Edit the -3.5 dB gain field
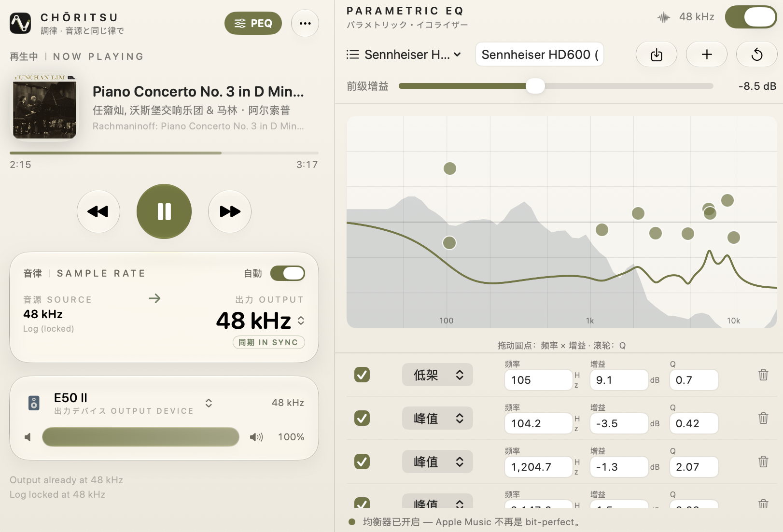Viewport: 783px width, 532px height. click(x=619, y=423)
